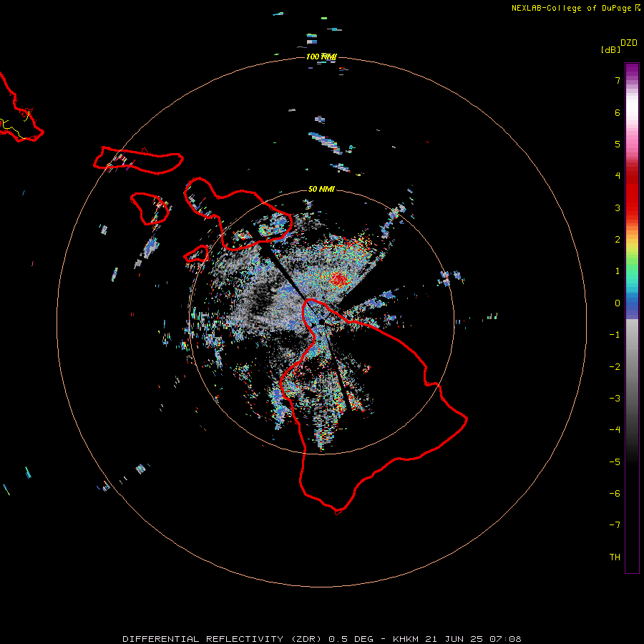
Task: Click the 3 value on the color scale
Action: (618, 208)
